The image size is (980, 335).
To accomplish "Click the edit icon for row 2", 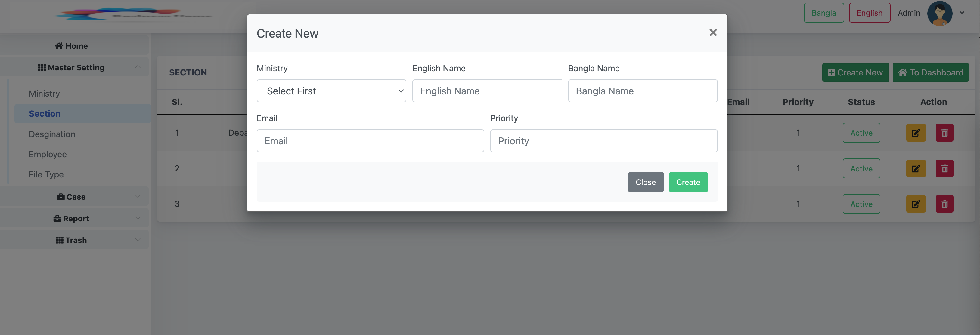I will click(x=915, y=168).
